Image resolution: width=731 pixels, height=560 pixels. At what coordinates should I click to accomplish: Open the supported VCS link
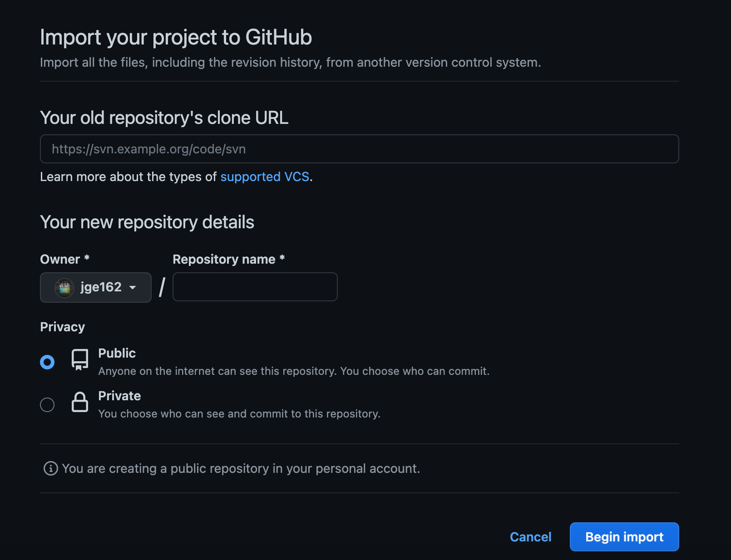pyautogui.click(x=265, y=177)
